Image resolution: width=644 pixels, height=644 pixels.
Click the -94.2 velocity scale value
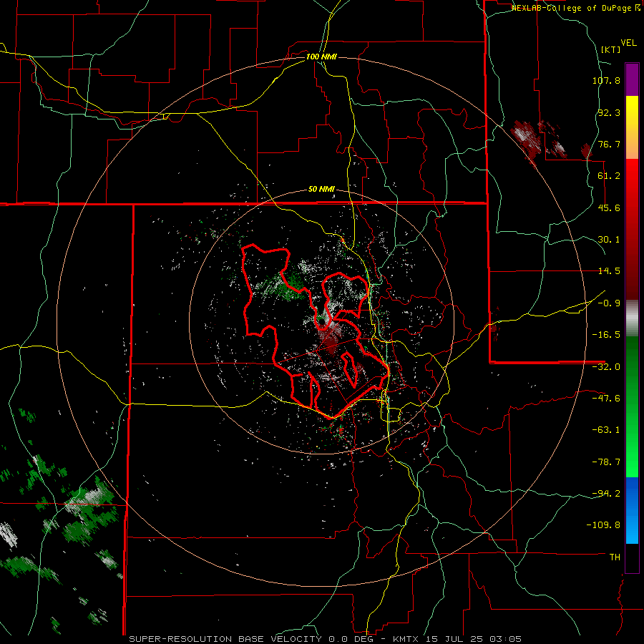606,493
